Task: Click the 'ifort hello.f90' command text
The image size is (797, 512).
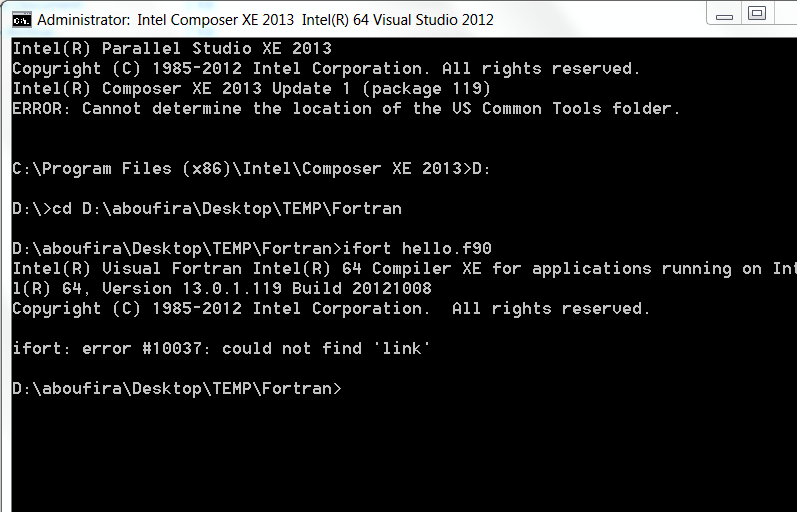Action: (x=417, y=249)
